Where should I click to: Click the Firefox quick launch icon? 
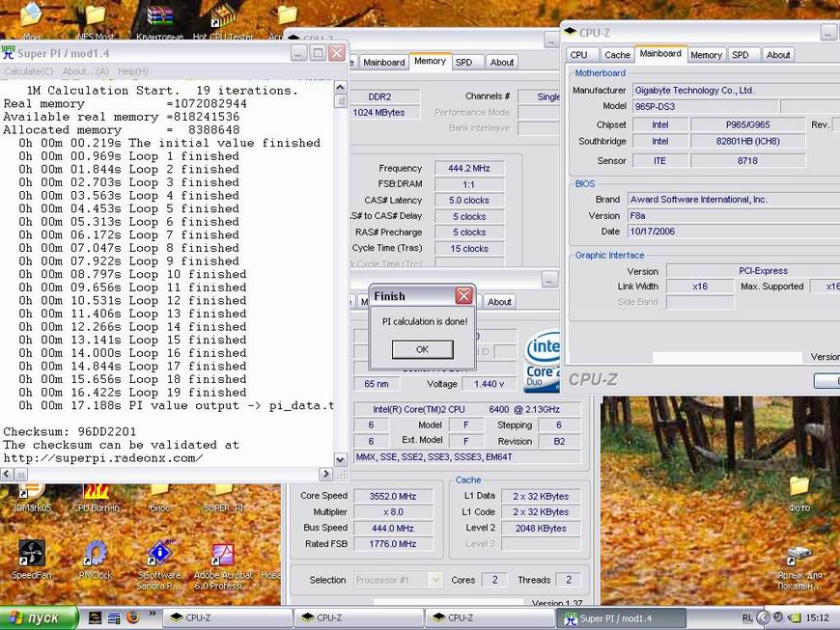132,617
